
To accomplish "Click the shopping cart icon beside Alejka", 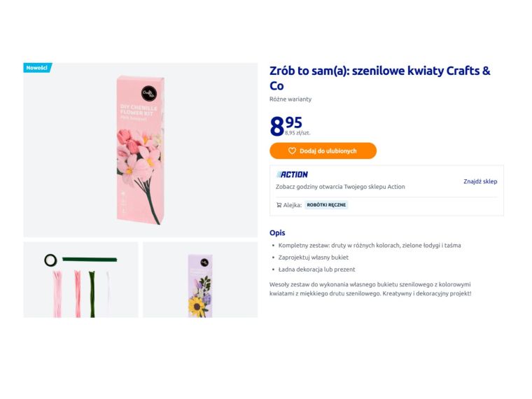I will 279,205.
